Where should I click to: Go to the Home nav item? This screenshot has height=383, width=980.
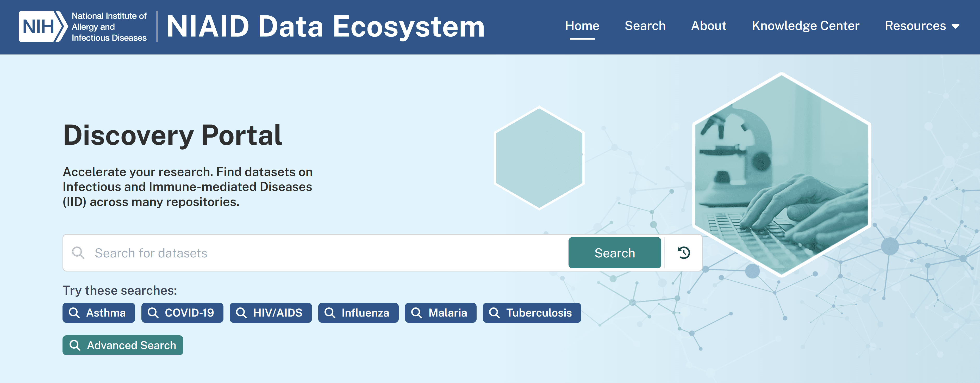pos(582,26)
